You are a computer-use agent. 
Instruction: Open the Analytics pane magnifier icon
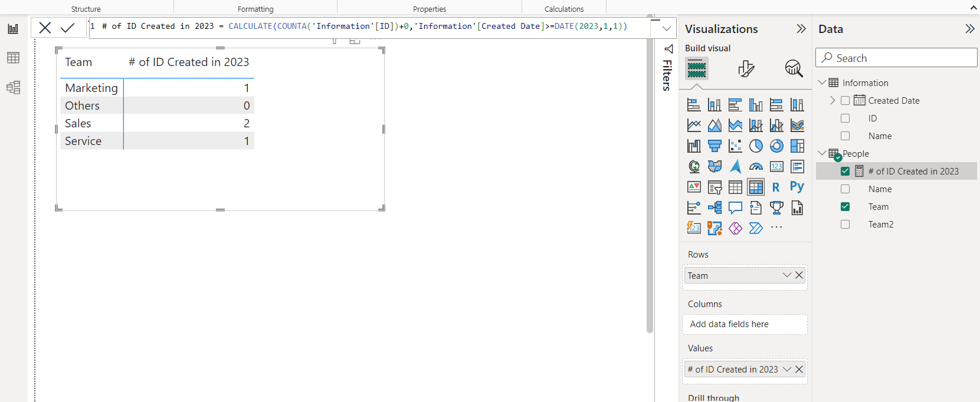pyautogui.click(x=794, y=68)
